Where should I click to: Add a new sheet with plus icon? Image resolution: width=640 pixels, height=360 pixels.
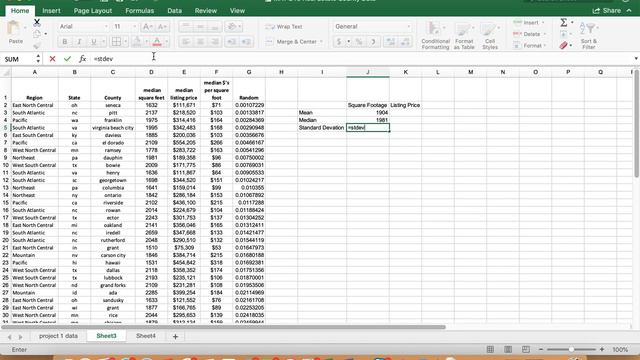[175, 336]
